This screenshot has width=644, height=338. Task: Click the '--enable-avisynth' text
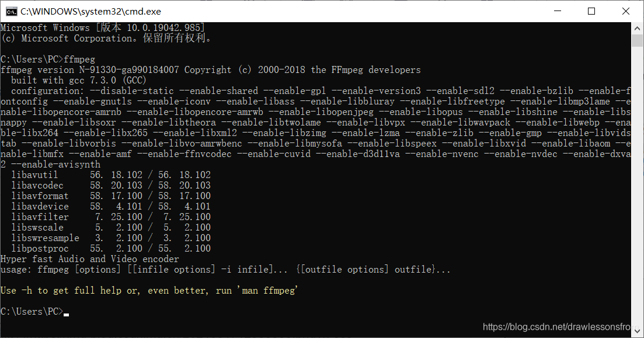point(56,165)
